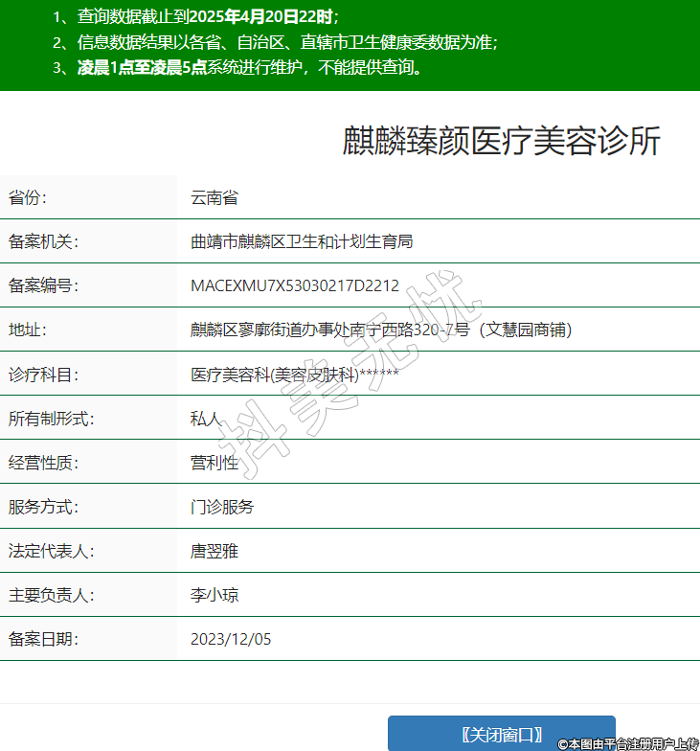Click the 本图由平台注册用户上传 watermark text
The height and width of the screenshot is (751, 700).
[629, 743]
